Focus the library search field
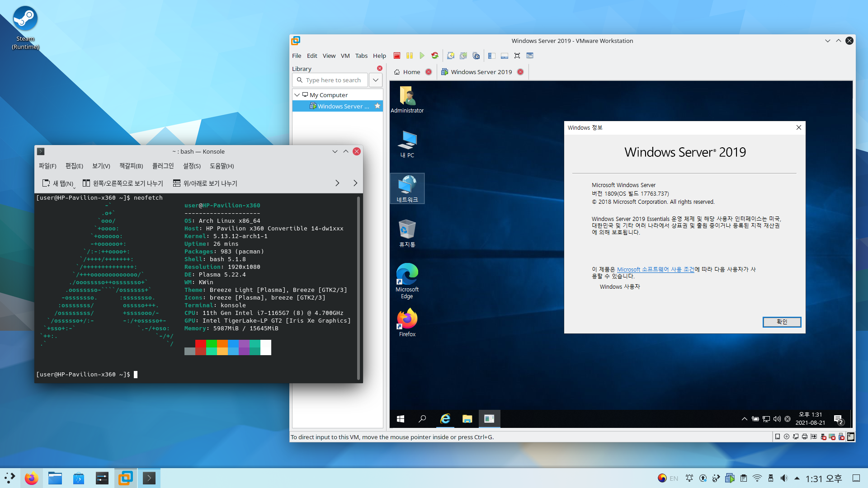Screen dimensions: 868x488 pos(333,80)
